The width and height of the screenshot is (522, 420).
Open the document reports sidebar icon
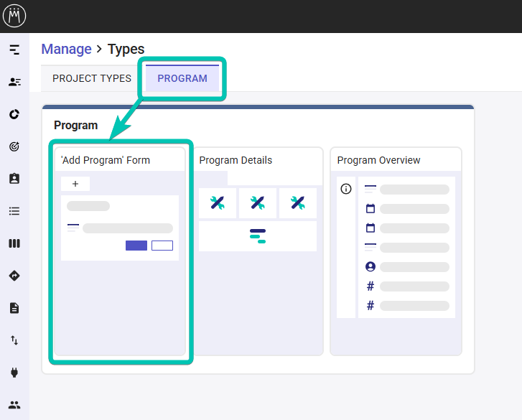tap(14, 308)
